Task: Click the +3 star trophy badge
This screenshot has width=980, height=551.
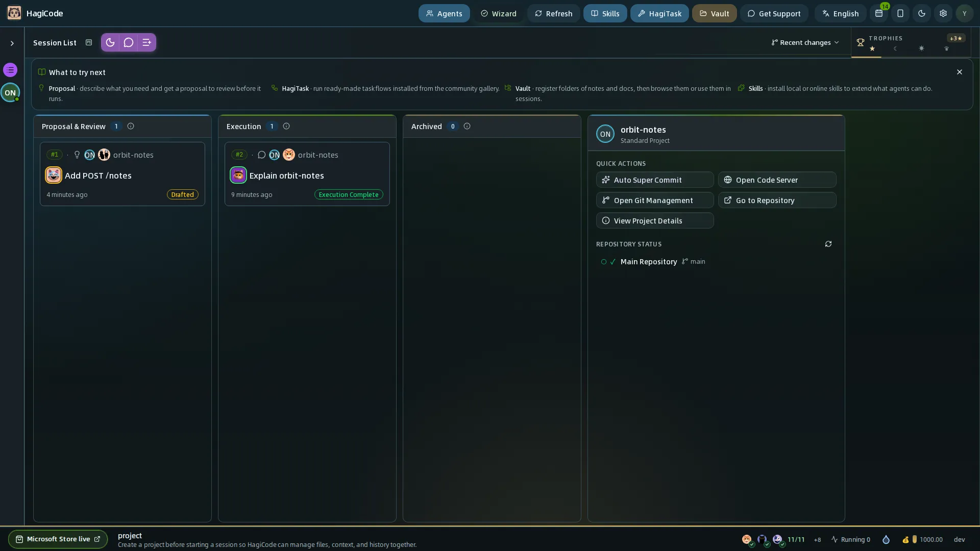Action: click(x=955, y=38)
